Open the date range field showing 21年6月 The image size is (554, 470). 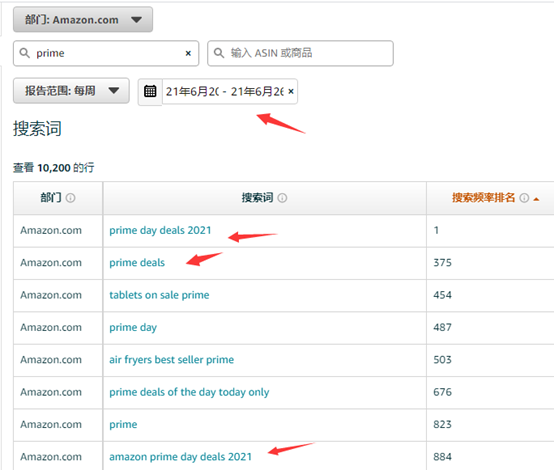click(224, 92)
